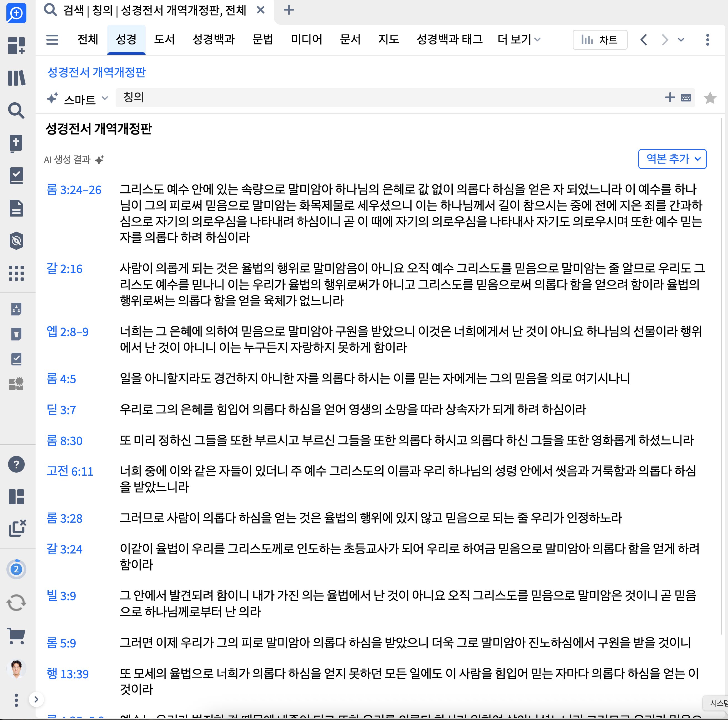The height and width of the screenshot is (720, 728).
Task: Open the small checklist shortcut icon
Action: click(x=16, y=359)
